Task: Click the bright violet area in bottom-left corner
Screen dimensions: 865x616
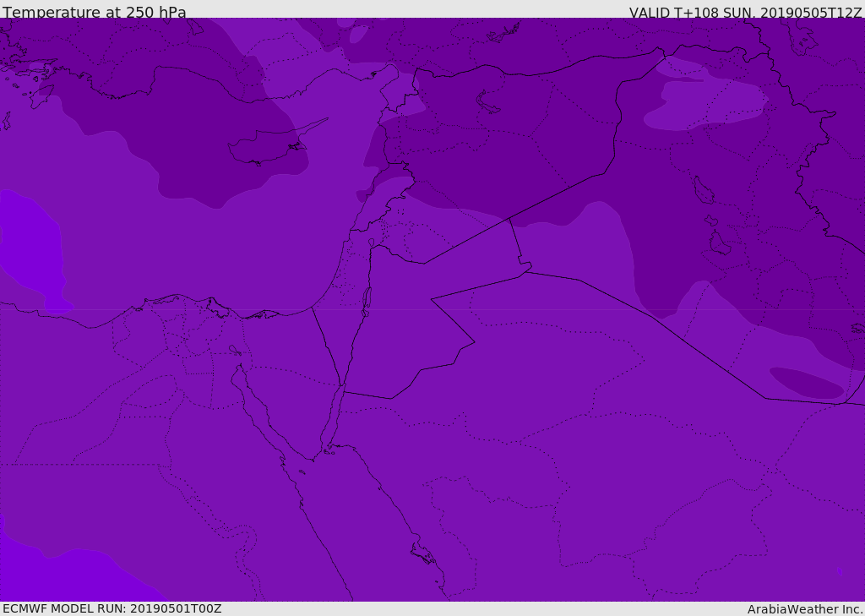Action: pos(51,579)
